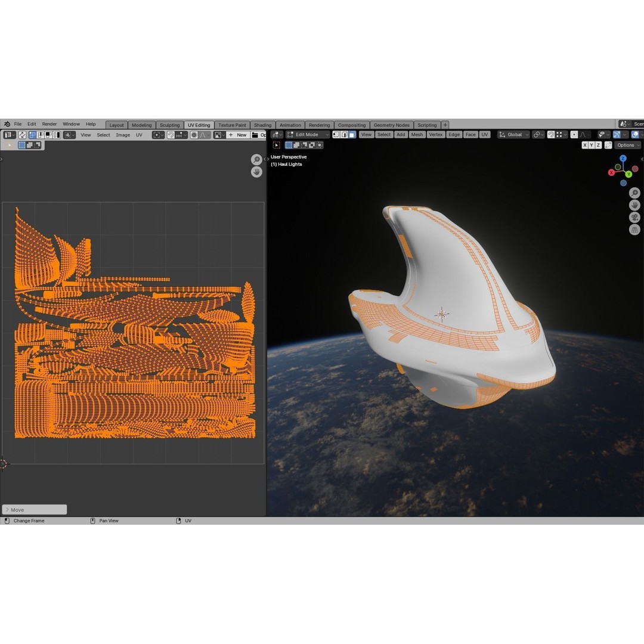Toggle magnet snapping in 3D viewport

pyautogui.click(x=551, y=135)
